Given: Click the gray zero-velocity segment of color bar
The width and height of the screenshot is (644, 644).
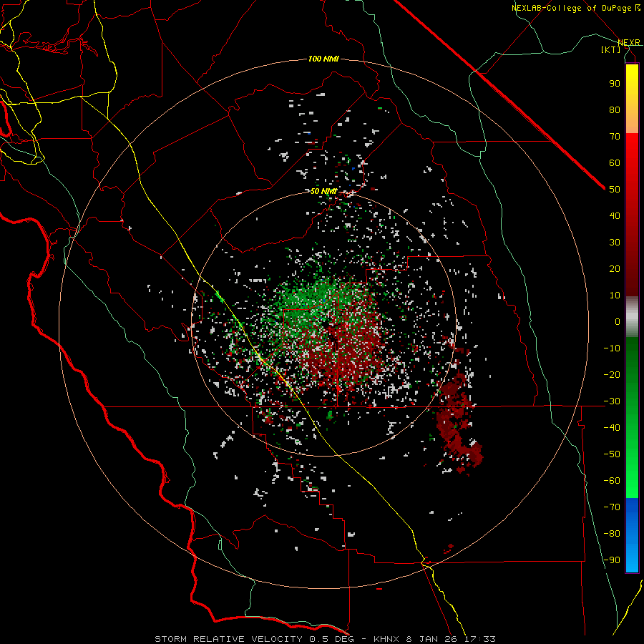Looking at the screenshot, I should pyautogui.click(x=632, y=317).
